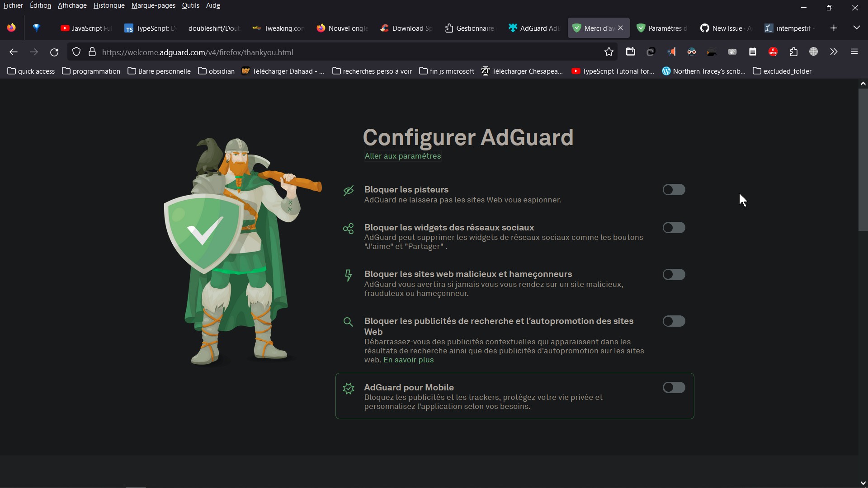Open the Firefox application menu

(x=854, y=52)
